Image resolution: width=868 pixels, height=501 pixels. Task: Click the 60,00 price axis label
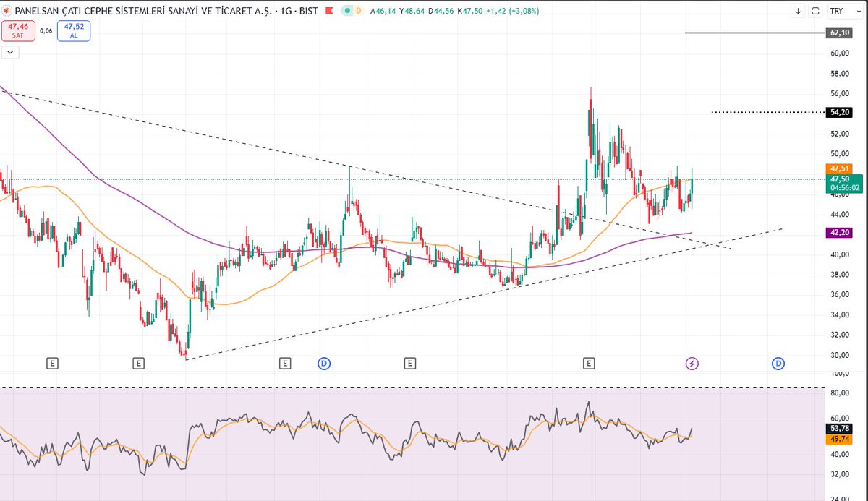[x=839, y=53]
